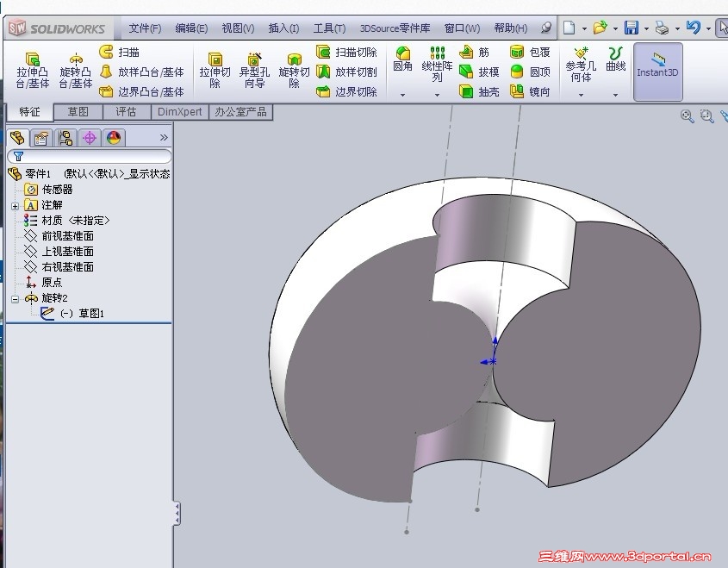Open Reference Geometry (参考几何体) tool
Image resolution: width=728 pixels, height=568 pixels.
(581, 64)
